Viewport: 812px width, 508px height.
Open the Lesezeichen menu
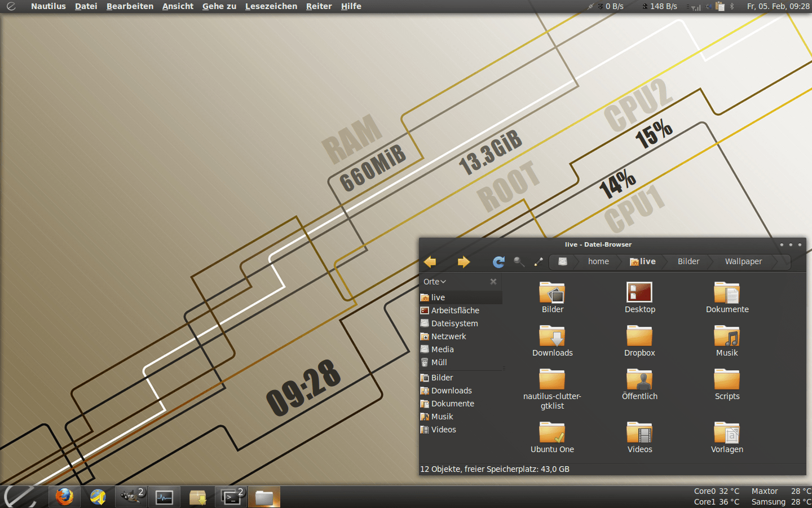pyautogui.click(x=271, y=6)
